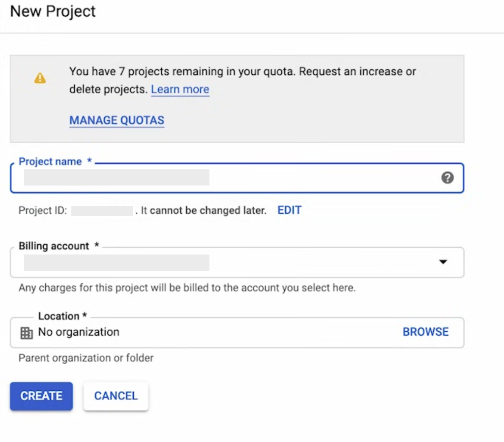Click the "Parent organization or folder" helper text
Image resolution: width=504 pixels, height=442 pixels.
(86, 358)
